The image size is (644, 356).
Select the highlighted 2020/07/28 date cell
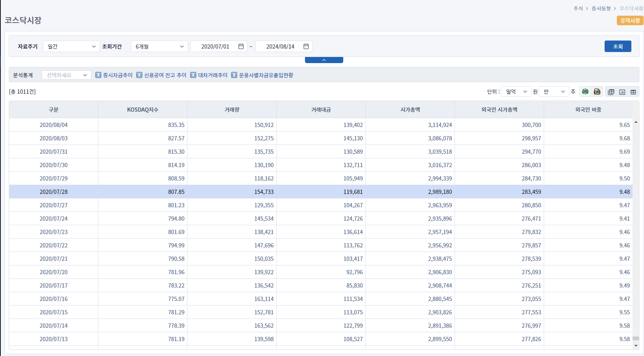tap(54, 192)
